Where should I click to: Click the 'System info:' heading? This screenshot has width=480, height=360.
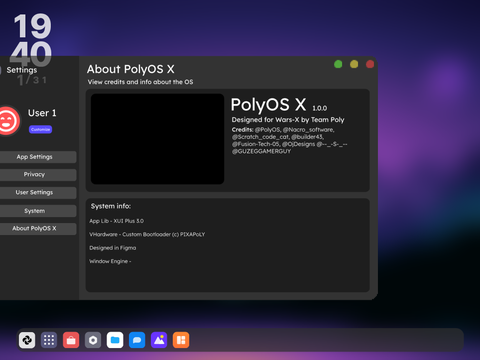[111, 206]
